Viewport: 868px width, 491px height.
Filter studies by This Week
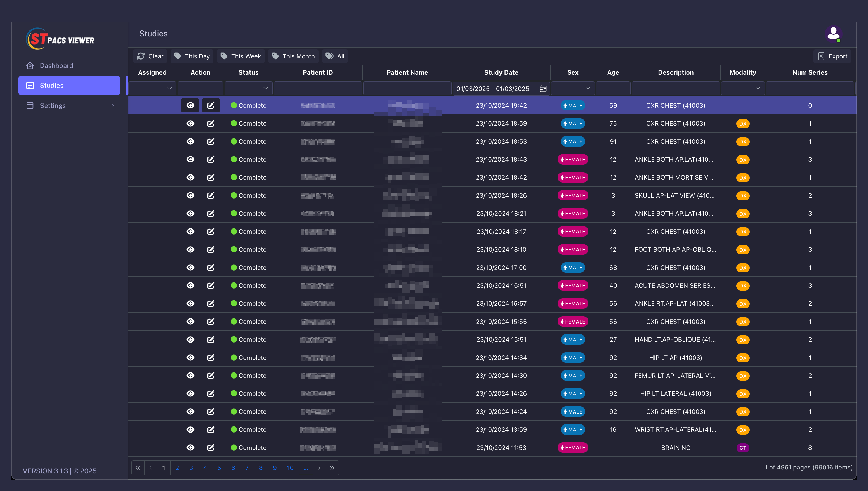(241, 56)
